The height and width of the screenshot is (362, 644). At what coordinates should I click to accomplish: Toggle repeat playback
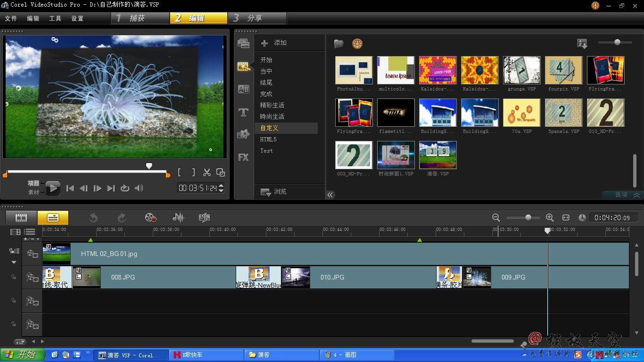pyautogui.click(x=124, y=188)
